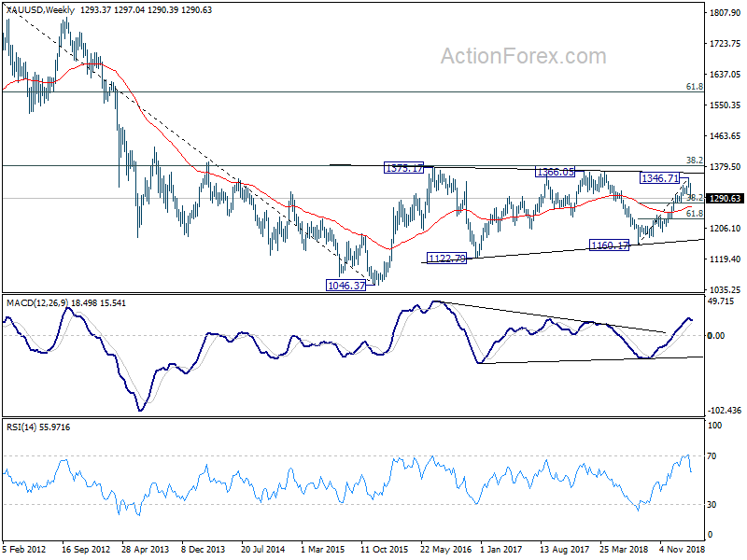
Task: Click the 4 Nov 2018 date label
Action: (682, 549)
